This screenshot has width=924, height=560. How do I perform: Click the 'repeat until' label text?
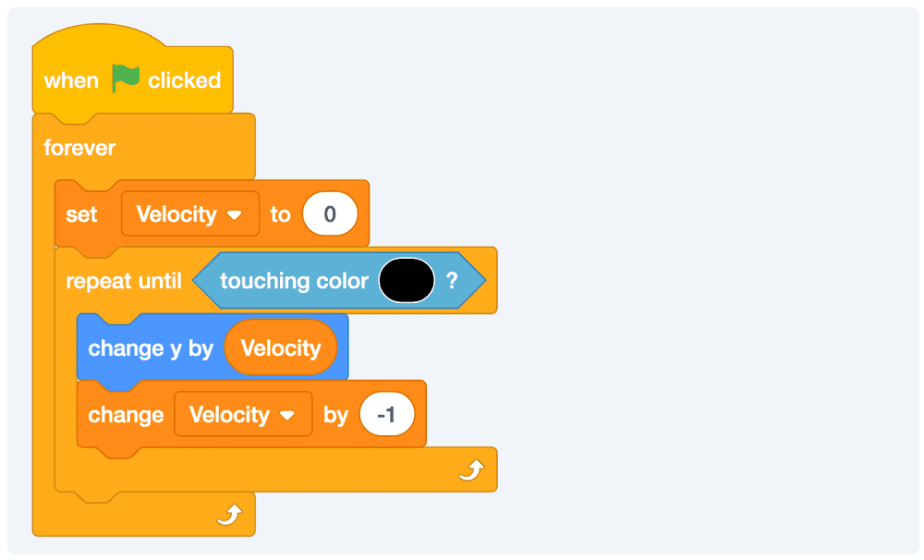124,281
